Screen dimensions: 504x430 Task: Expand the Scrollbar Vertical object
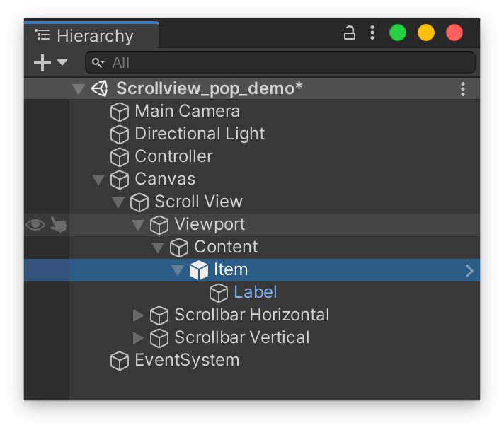(138, 338)
